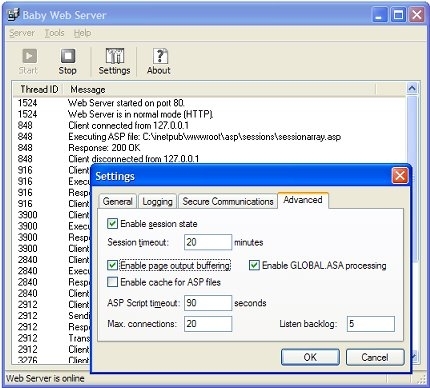Switch to Secure Communications tab
The width and height of the screenshot is (430, 388).
(x=228, y=201)
